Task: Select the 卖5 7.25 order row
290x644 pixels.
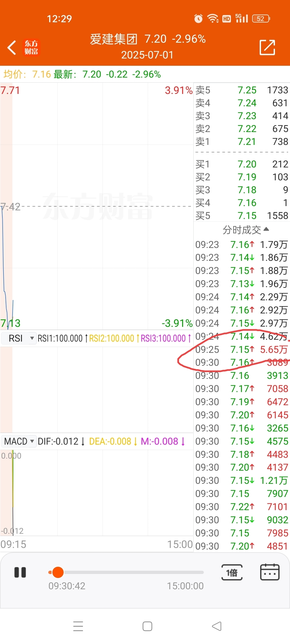Action: click(x=242, y=90)
